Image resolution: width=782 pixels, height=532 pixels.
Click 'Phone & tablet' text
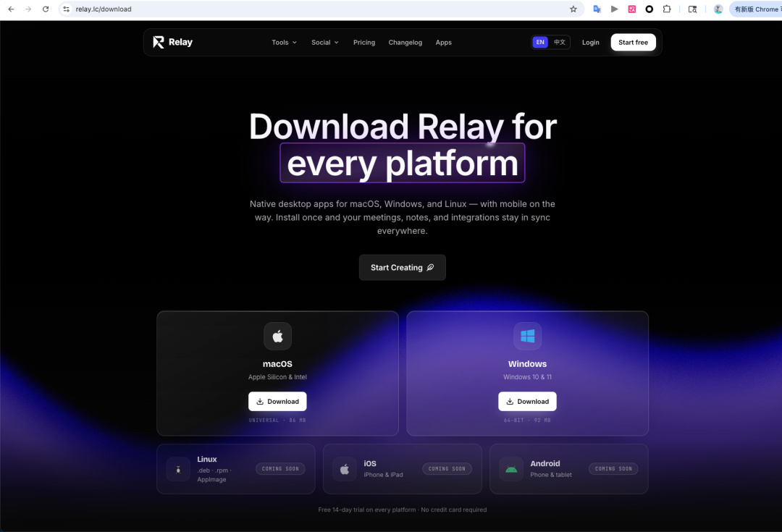pos(551,475)
